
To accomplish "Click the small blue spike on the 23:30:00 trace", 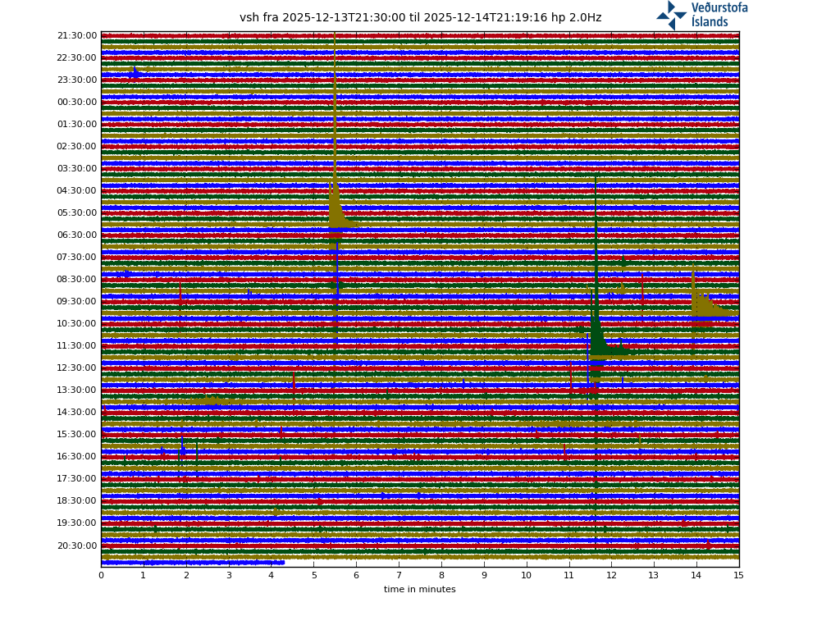I will click(x=135, y=73).
